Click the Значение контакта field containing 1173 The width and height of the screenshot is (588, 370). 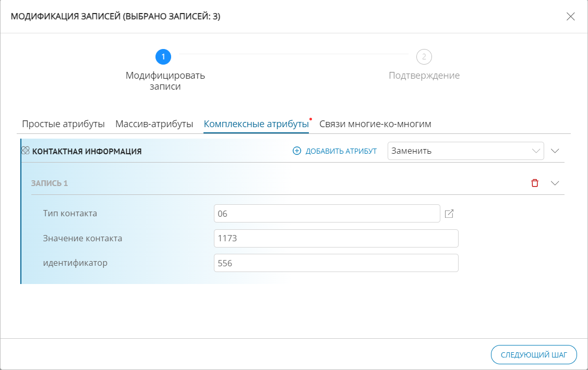336,238
